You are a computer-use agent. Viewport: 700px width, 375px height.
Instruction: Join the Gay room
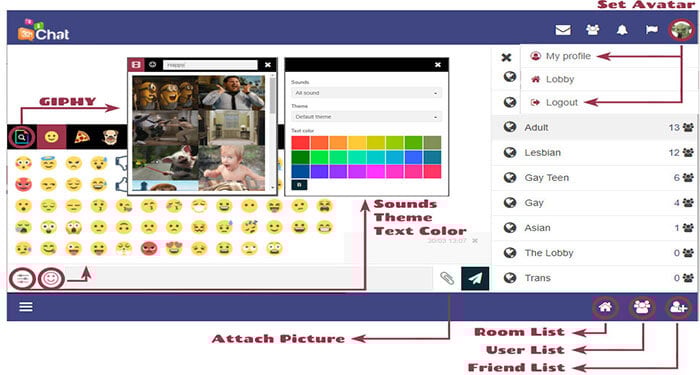(594, 203)
